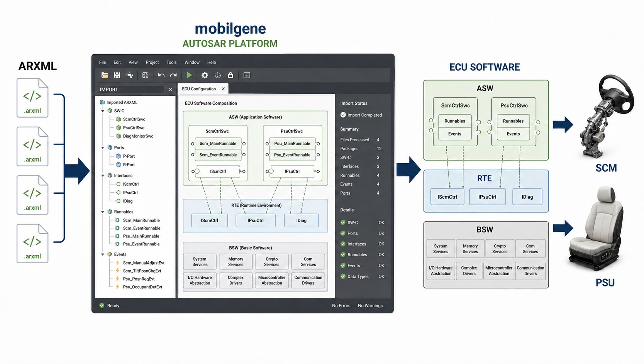Click the toolbar icon just left of Undo
The image size is (644, 364).
click(146, 75)
